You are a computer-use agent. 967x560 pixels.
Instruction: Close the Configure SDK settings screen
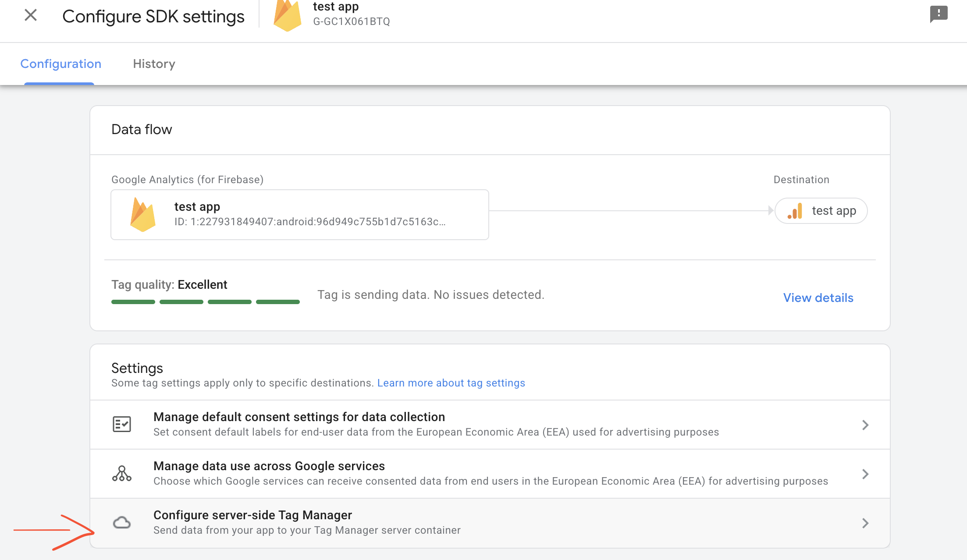click(30, 15)
